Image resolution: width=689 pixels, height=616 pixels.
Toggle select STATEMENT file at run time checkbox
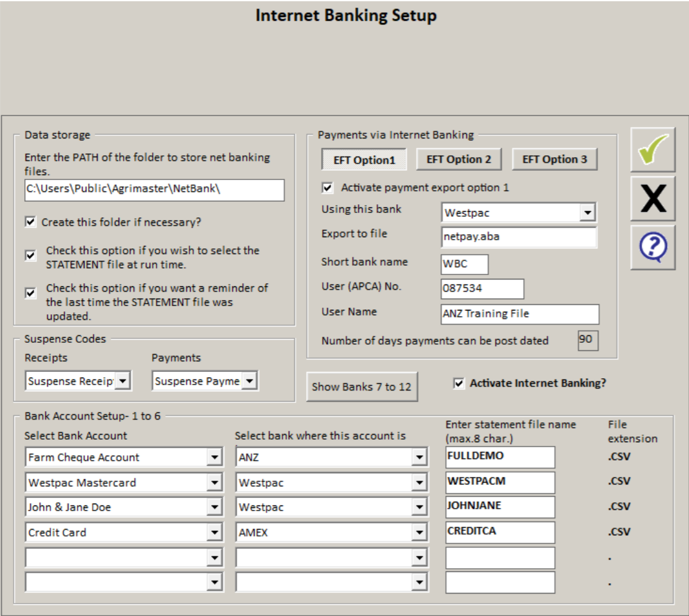[x=30, y=255]
